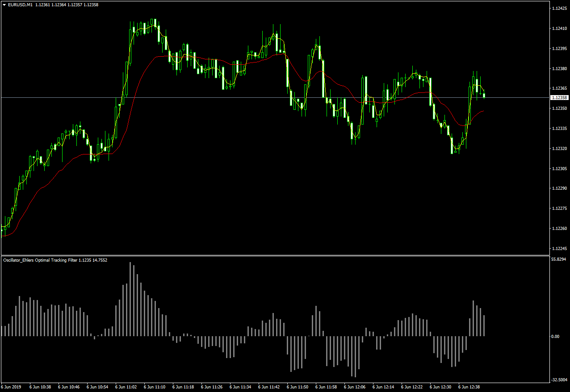Click the 6 Jun 10:38 time label
The image size is (570, 392).
click(x=40, y=387)
